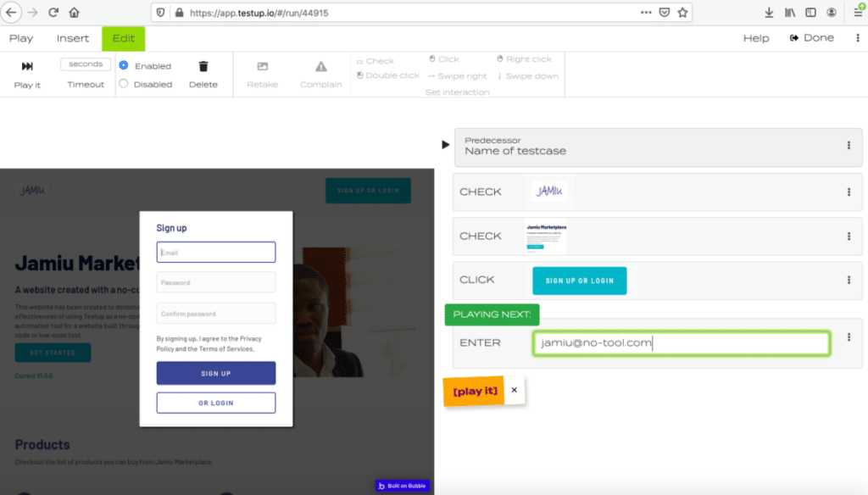Set interaction to Right click
The image size is (868, 495).
click(x=524, y=58)
